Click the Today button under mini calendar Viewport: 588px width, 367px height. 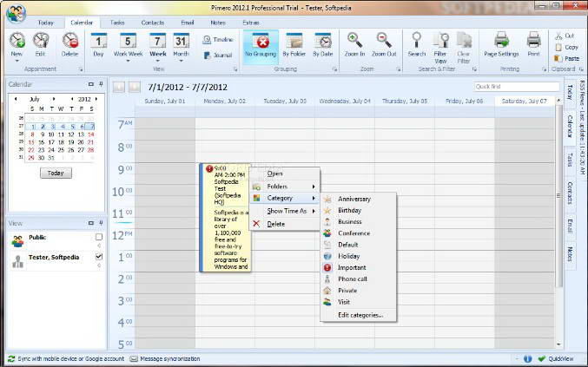(56, 173)
